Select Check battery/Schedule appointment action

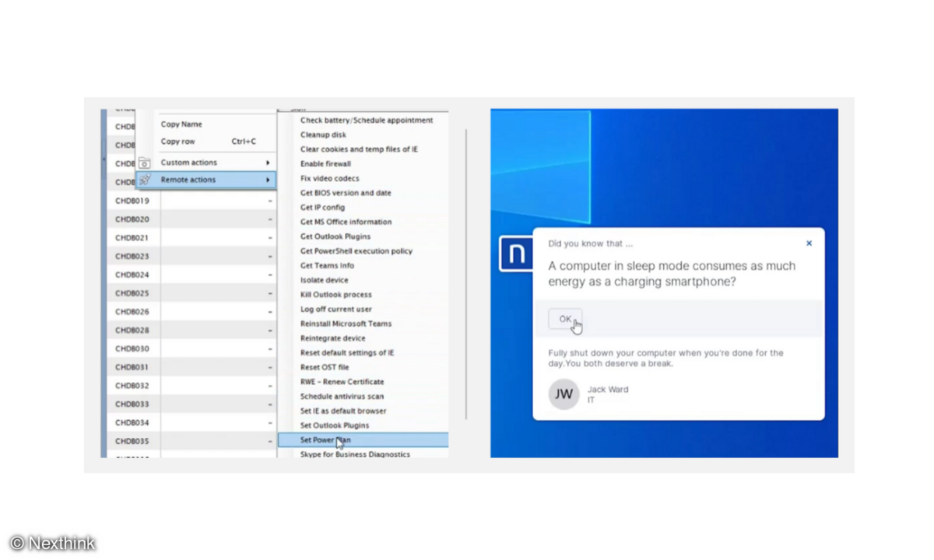[x=367, y=121]
